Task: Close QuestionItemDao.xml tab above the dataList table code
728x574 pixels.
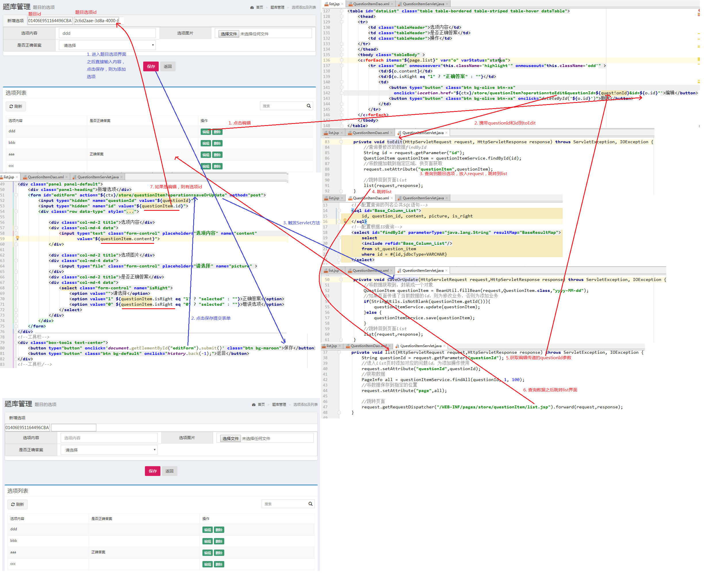Action: click(x=392, y=4)
